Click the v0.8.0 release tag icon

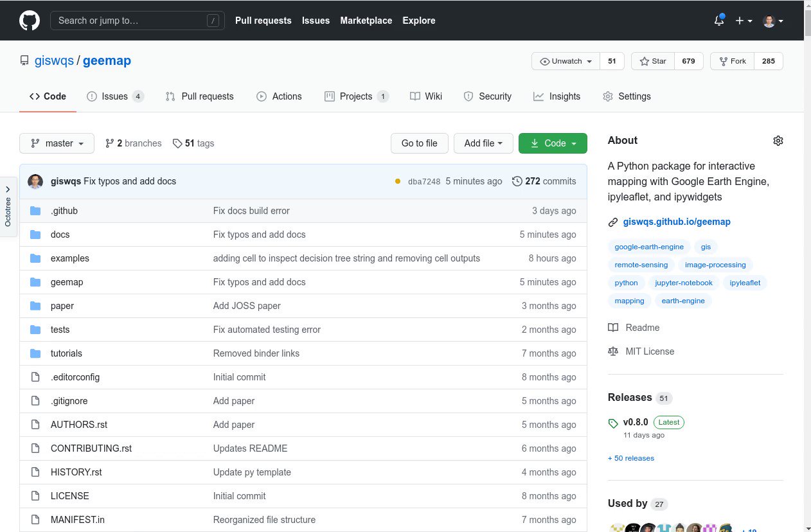coord(613,423)
